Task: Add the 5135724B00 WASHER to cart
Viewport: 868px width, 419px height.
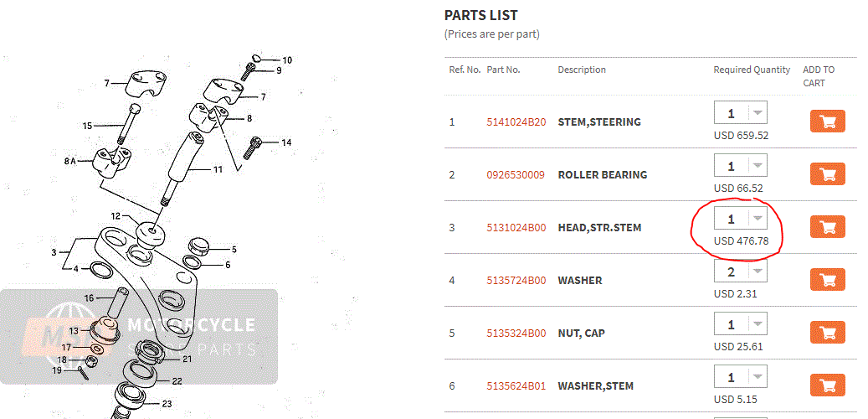Action: (x=827, y=280)
